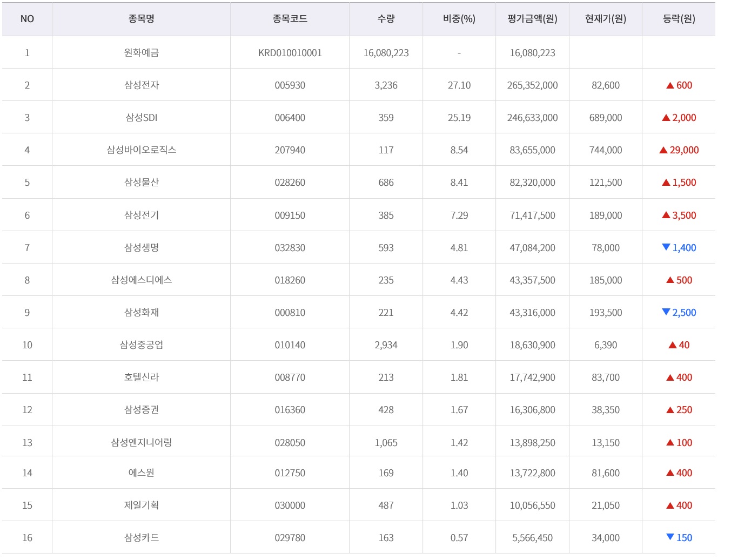The width and height of the screenshot is (731, 560).
Task: Click stock code 005930
Action: tap(290, 85)
